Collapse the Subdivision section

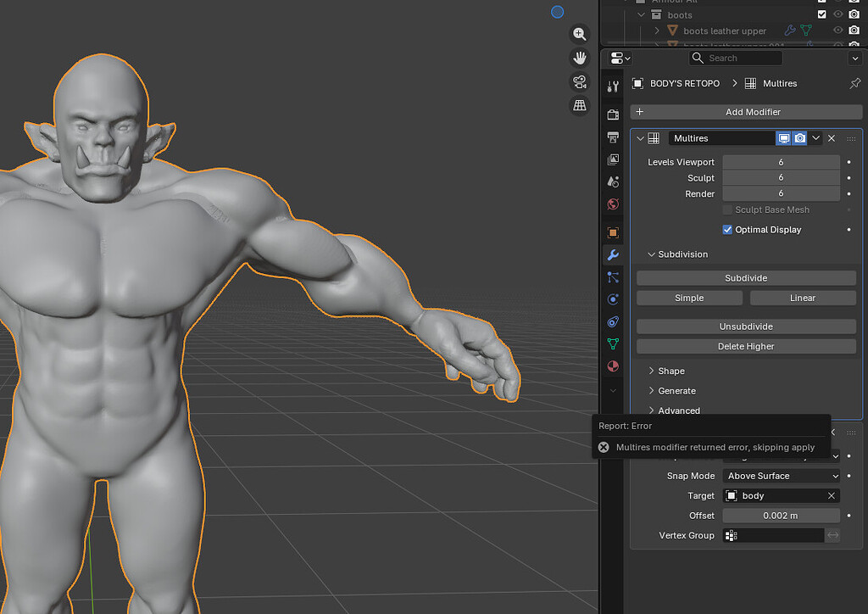point(652,254)
